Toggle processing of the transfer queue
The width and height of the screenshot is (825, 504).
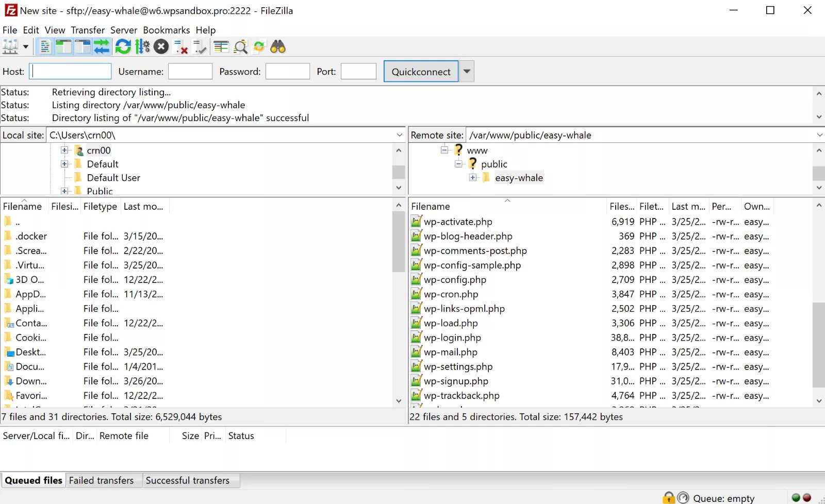click(142, 47)
